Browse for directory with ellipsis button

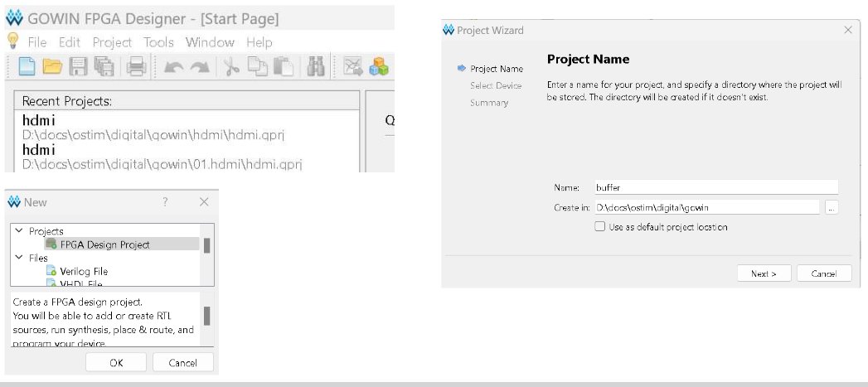click(x=831, y=208)
